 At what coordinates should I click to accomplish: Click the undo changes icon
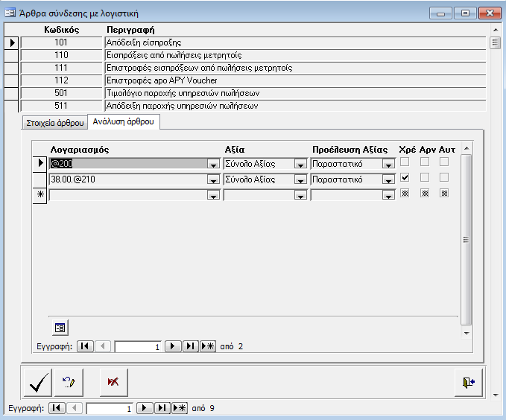click(69, 383)
